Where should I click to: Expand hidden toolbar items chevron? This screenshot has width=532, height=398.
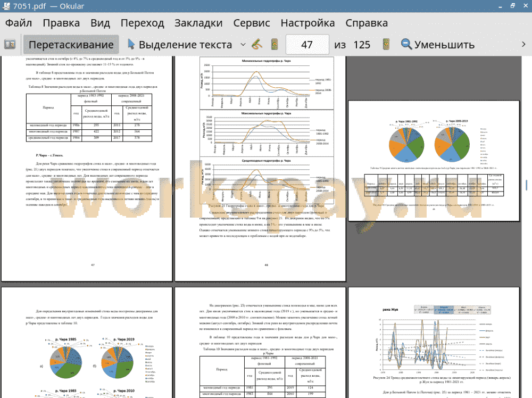(x=523, y=45)
